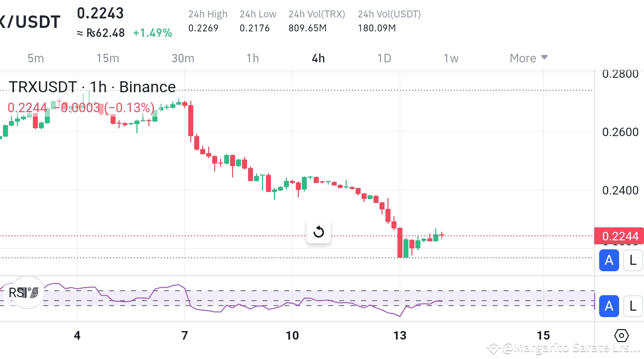Click the diamond watermark icon at bottom right
This screenshot has width=644, height=359.
493,349
